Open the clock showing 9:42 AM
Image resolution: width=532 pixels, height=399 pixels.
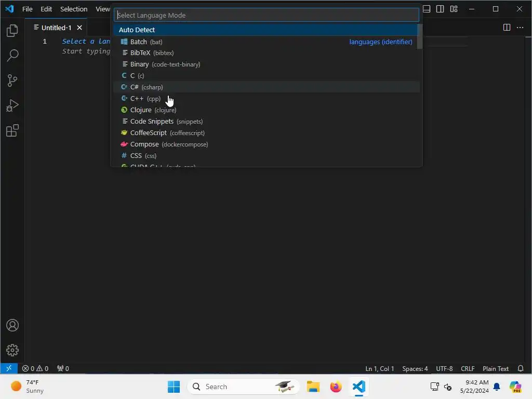[474, 387]
